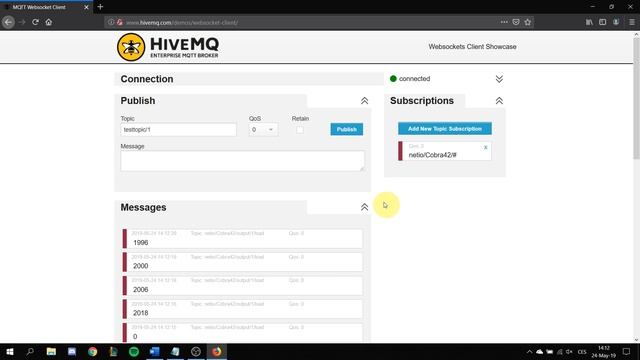Screen dimensions: 640x360
Task: Click Add New Topic Subscription button
Action: (x=445, y=129)
